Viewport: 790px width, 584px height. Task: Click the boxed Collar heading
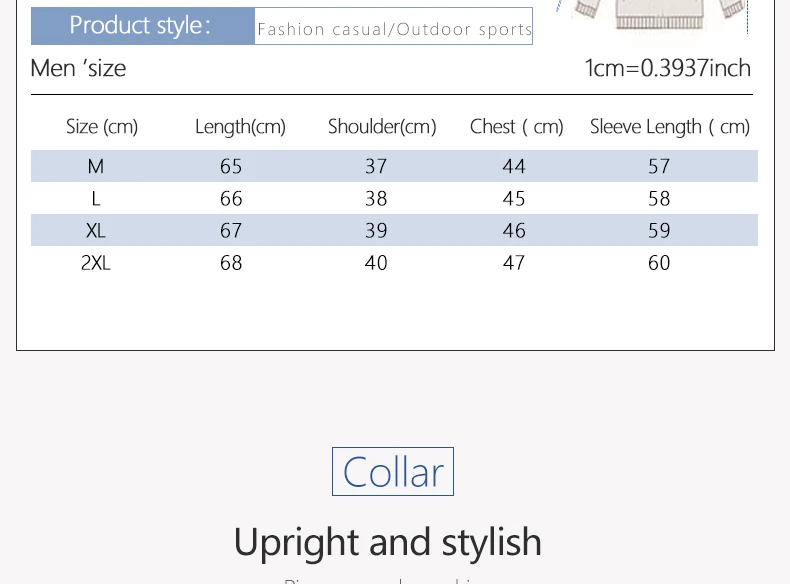[x=393, y=472]
